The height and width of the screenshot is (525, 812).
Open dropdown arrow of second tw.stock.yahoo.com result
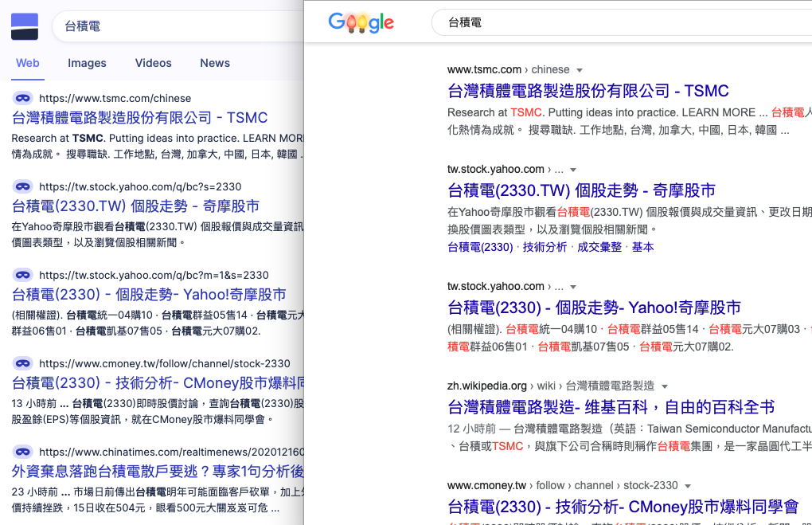pos(573,287)
